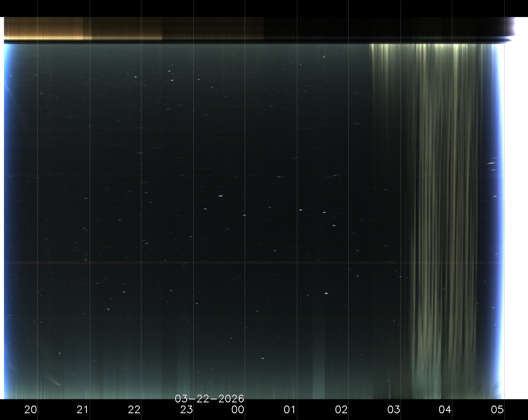Click the 01 hour label
Image resolution: width=528 pixels, height=420 pixels.
pos(290,409)
